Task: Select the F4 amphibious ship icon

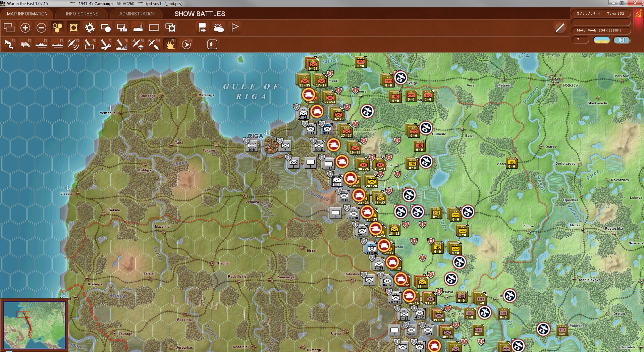Action: [58, 44]
